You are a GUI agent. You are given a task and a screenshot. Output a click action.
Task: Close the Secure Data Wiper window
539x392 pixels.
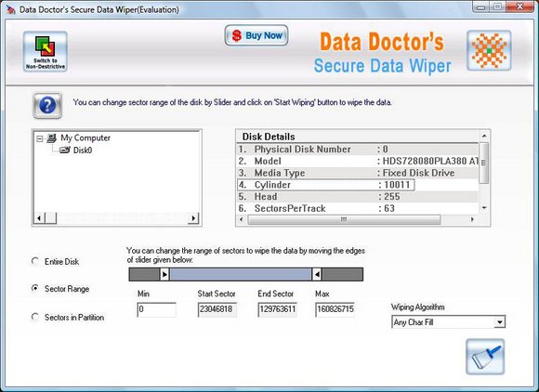pyautogui.click(x=520, y=7)
